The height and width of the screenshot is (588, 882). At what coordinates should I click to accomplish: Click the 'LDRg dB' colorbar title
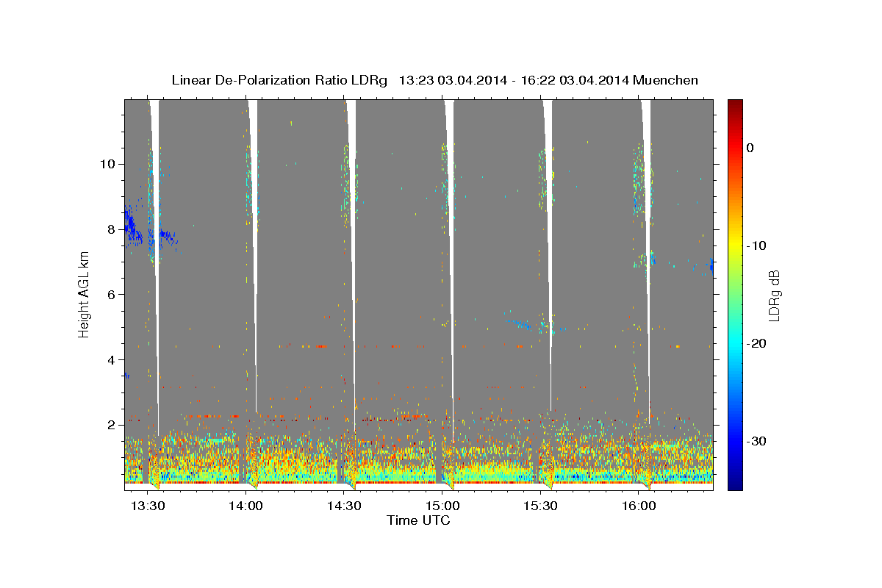(774, 295)
